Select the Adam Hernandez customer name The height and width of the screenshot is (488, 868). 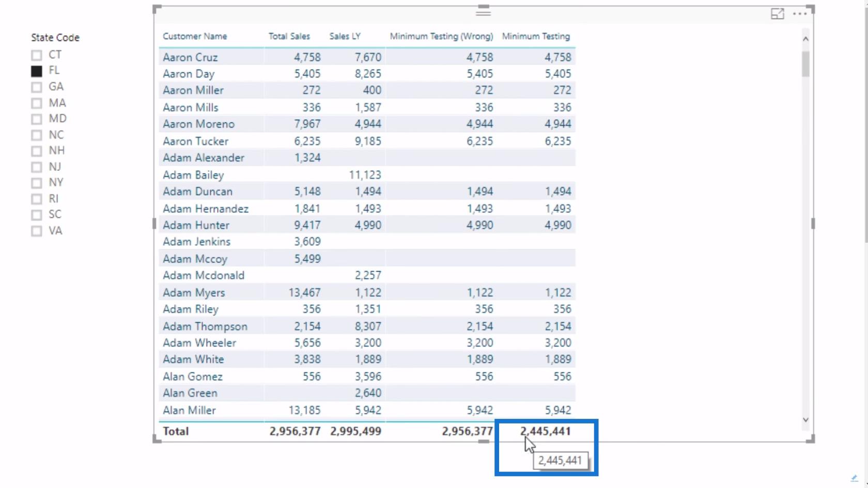[x=206, y=209]
